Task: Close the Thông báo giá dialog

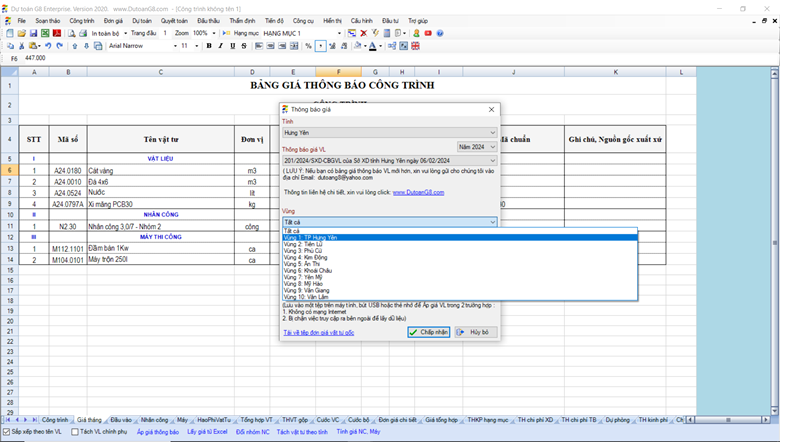Action: (x=491, y=109)
